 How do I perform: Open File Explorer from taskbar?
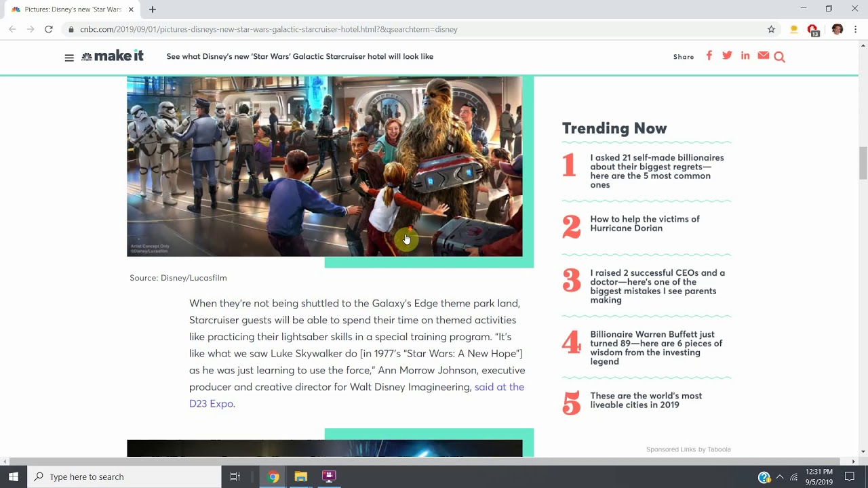tap(301, 476)
